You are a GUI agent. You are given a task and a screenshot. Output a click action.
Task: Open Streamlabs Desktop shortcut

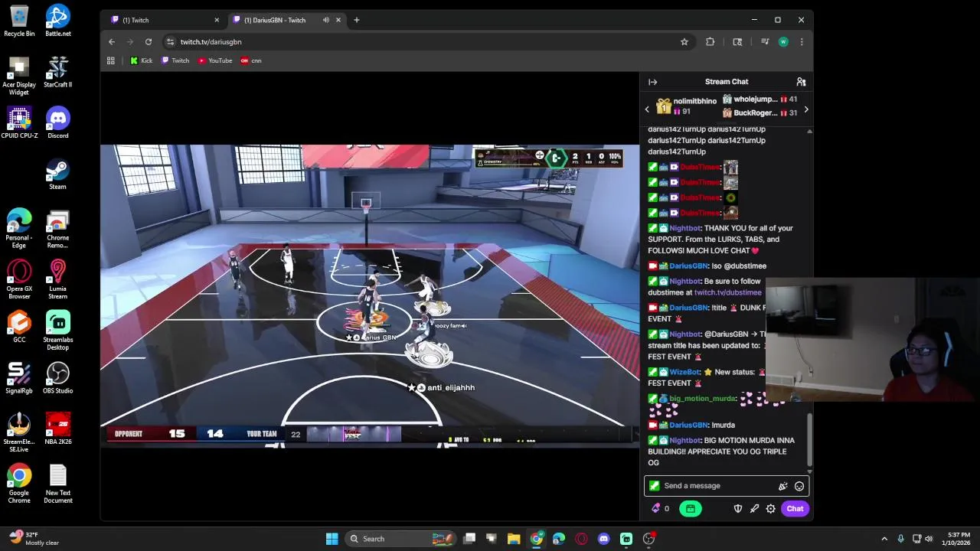pyautogui.click(x=58, y=331)
